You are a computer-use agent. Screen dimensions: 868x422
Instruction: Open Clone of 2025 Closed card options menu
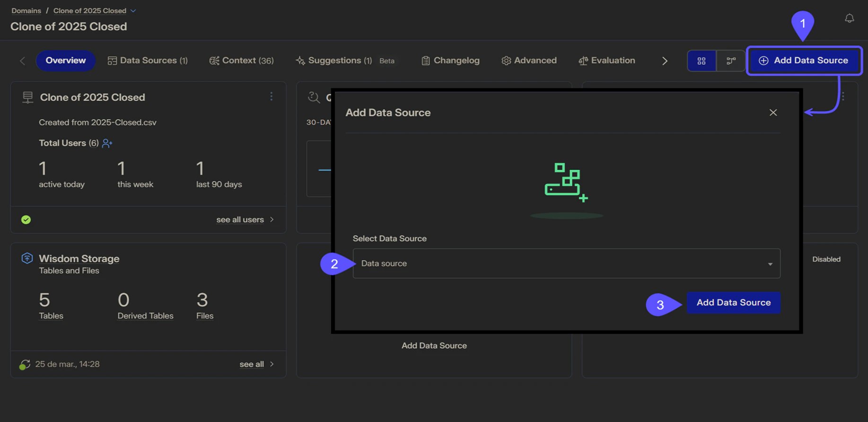point(271,97)
